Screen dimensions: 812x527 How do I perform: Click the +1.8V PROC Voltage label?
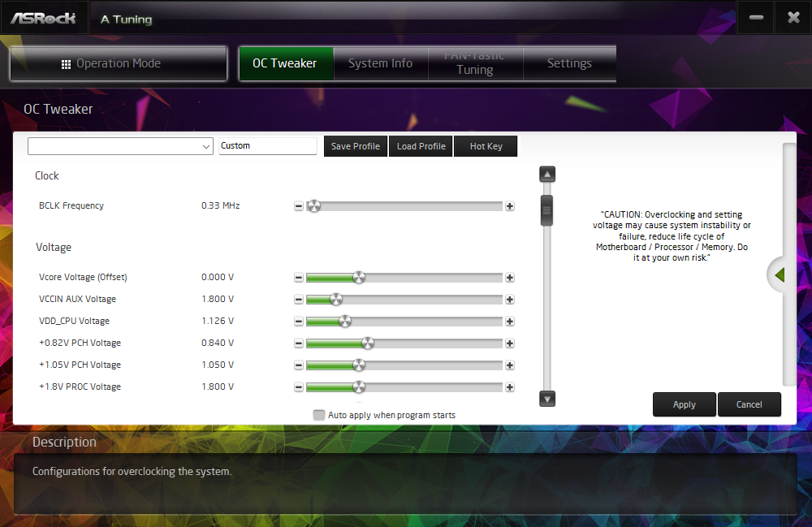click(80, 387)
